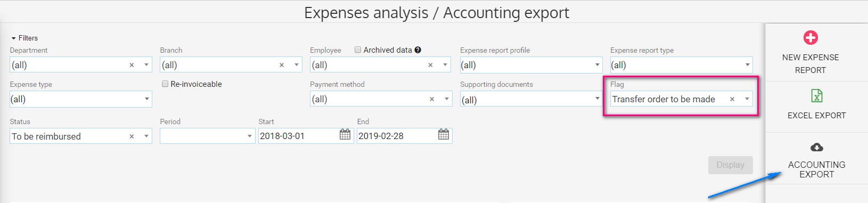This screenshot has width=868, height=203.
Task: Enable the Re-invoiceable checkbox
Action: pos(165,84)
